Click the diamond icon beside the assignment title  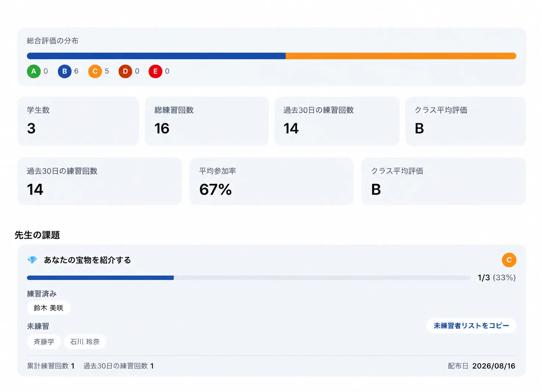click(32, 260)
